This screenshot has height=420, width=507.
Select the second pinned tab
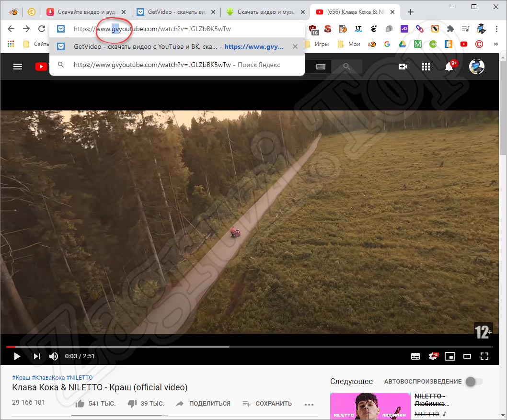(x=32, y=12)
